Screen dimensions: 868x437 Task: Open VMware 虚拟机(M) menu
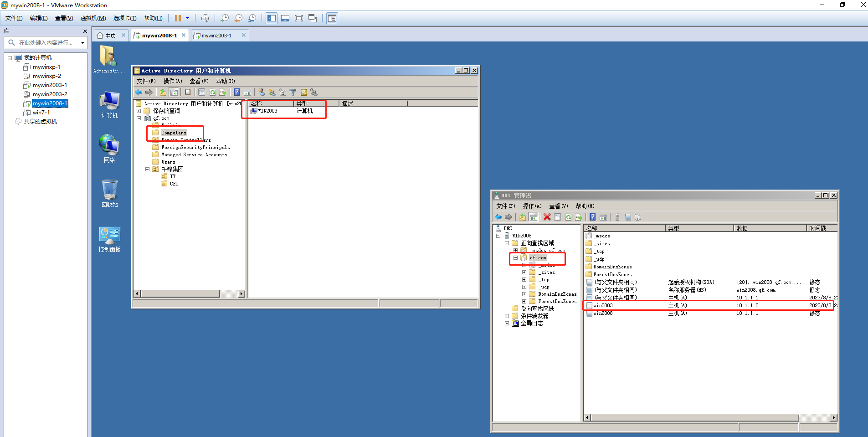click(x=93, y=18)
